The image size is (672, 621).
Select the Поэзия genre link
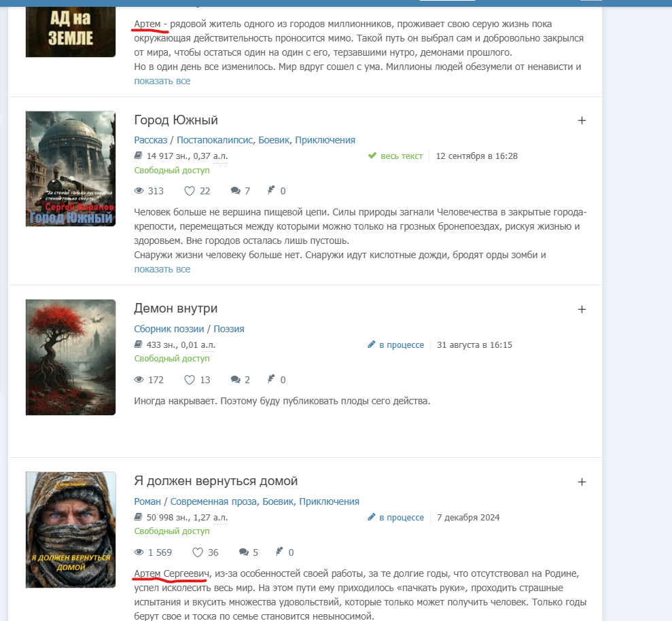coord(229,329)
